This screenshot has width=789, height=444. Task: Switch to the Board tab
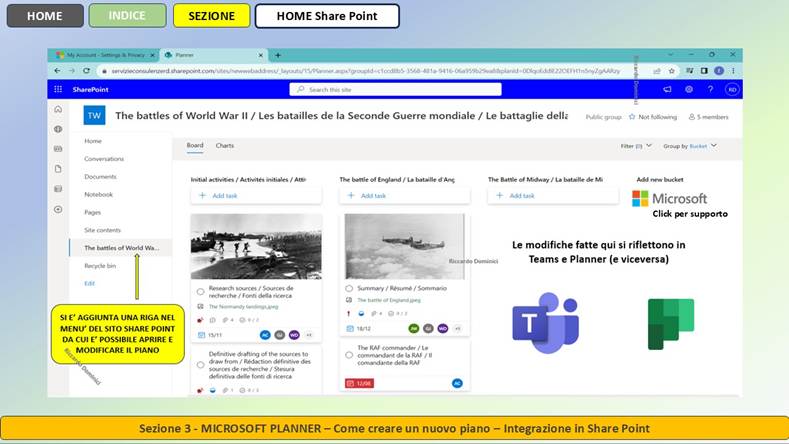(x=195, y=145)
